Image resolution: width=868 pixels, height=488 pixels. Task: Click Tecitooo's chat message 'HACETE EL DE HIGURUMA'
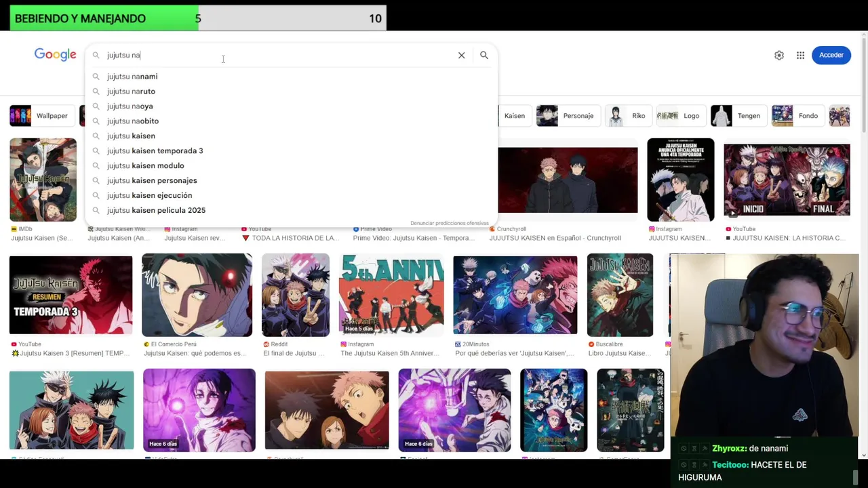tap(743, 471)
